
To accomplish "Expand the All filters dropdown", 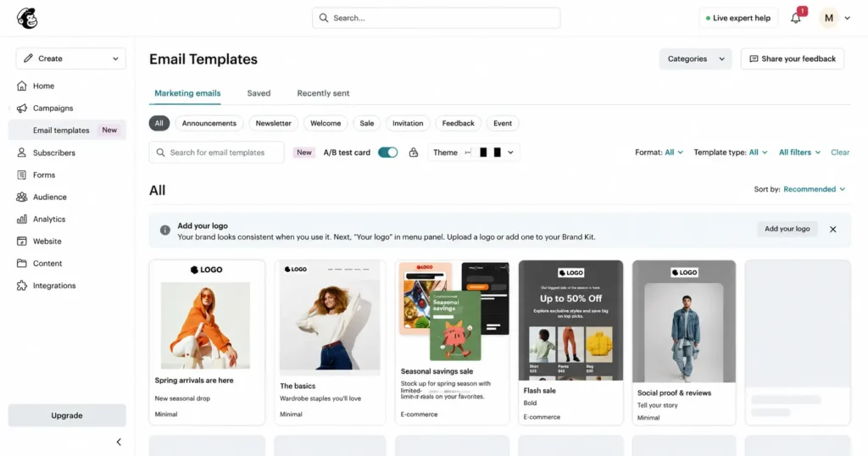I will 799,153.
